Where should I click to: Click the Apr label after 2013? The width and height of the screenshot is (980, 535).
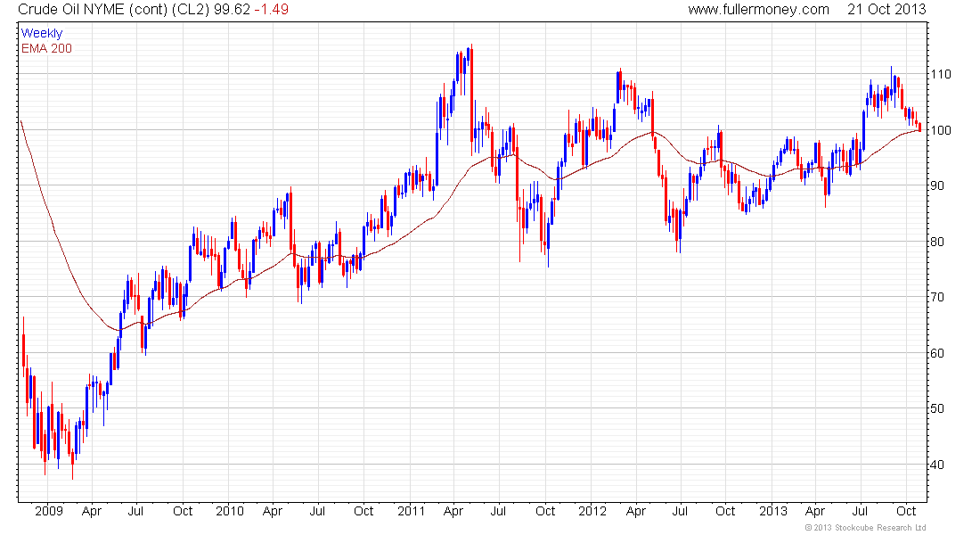click(x=815, y=511)
